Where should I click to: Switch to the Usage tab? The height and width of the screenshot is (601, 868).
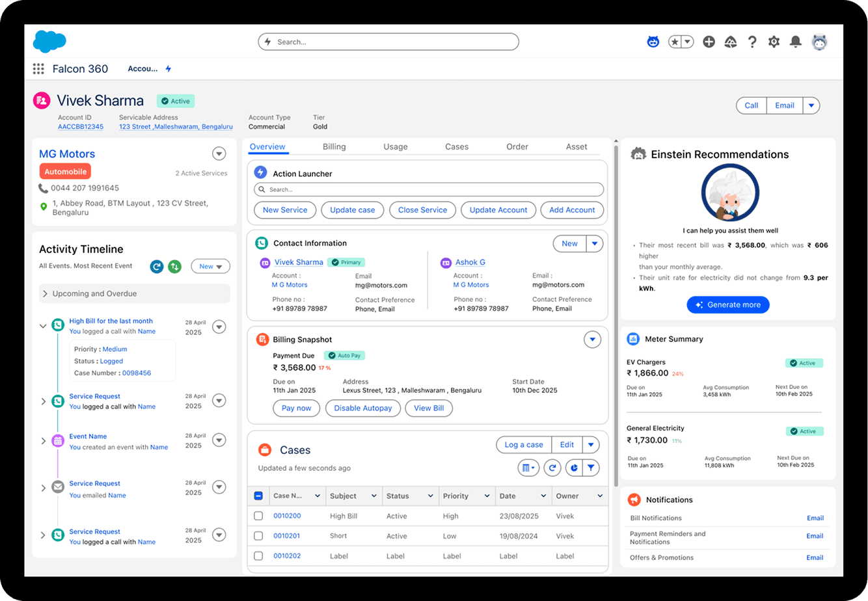(x=396, y=147)
